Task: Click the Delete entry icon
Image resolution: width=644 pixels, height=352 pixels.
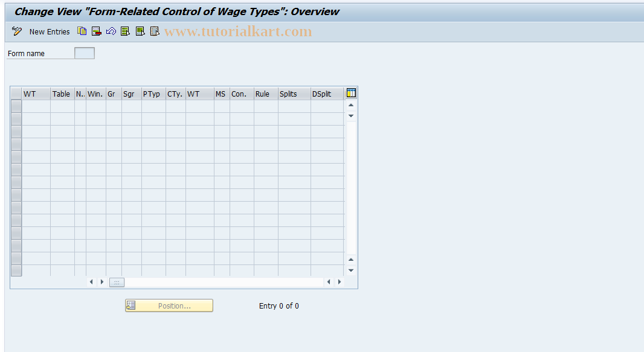Action: tap(97, 31)
